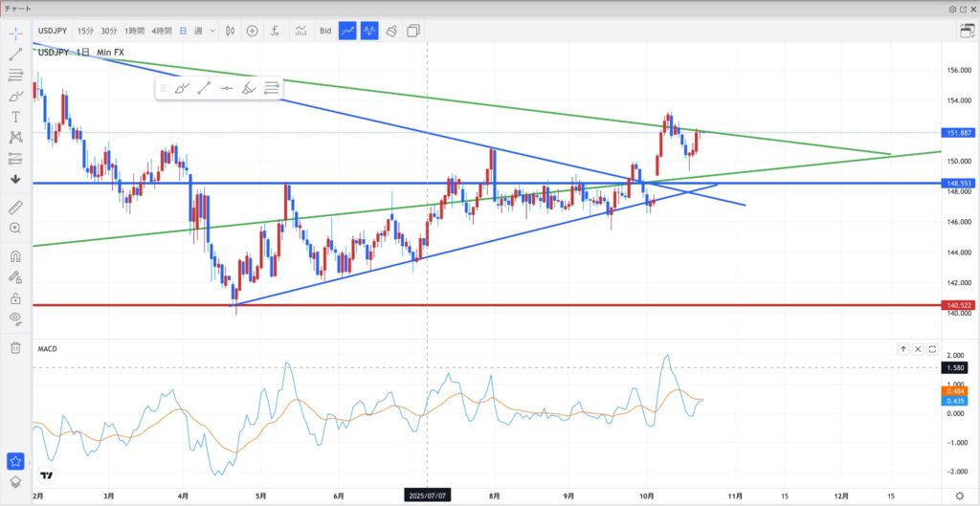The height and width of the screenshot is (506, 980).
Task: Collapse the MACD pane with up arrow
Action: [x=902, y=349]
